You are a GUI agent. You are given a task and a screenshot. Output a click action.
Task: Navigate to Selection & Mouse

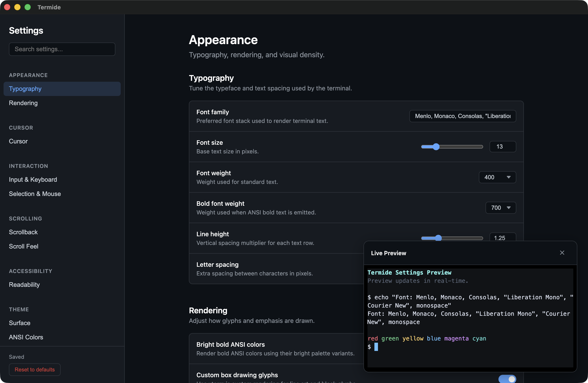35,194
